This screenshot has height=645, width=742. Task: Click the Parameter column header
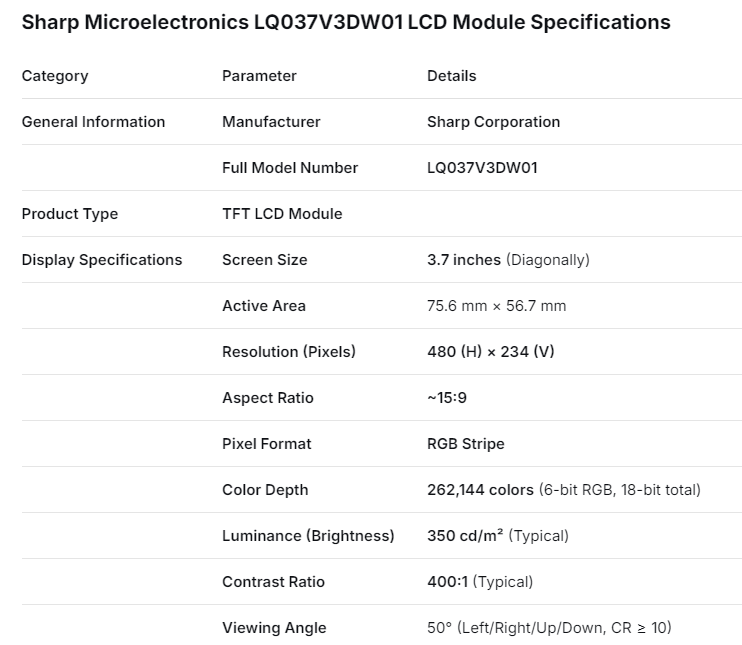[259, 76]
